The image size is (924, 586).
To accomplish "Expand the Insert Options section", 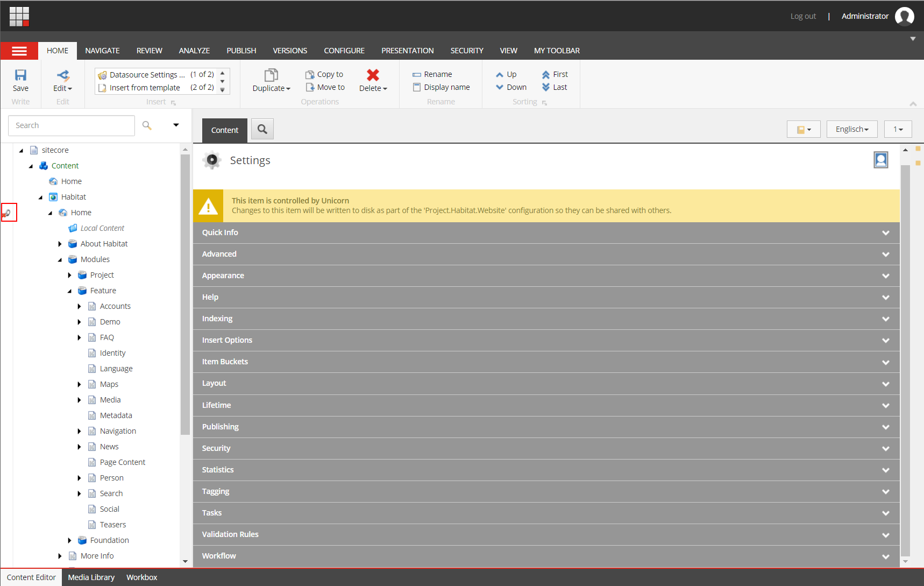I will point(546,340).
